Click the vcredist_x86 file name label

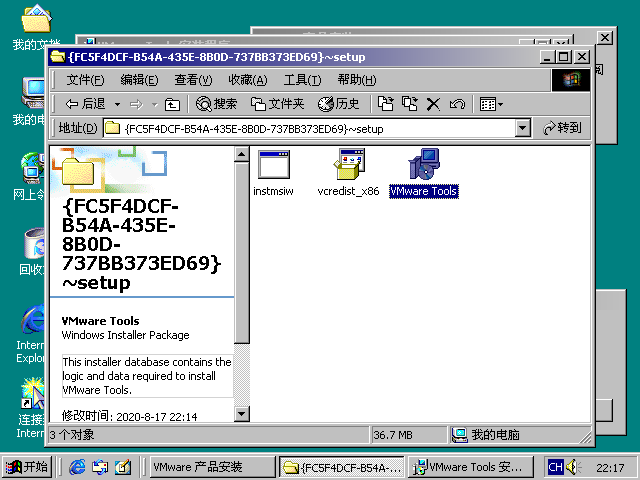[348, 191]
